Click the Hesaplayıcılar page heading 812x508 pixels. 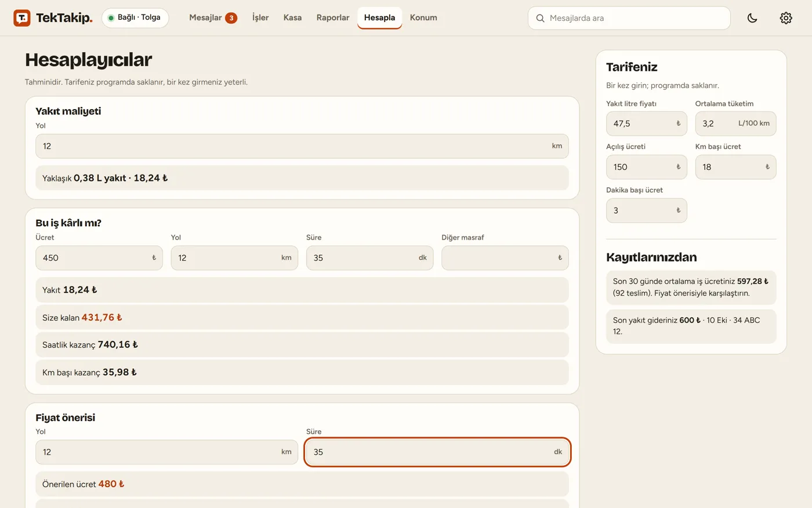click(89, 60)
